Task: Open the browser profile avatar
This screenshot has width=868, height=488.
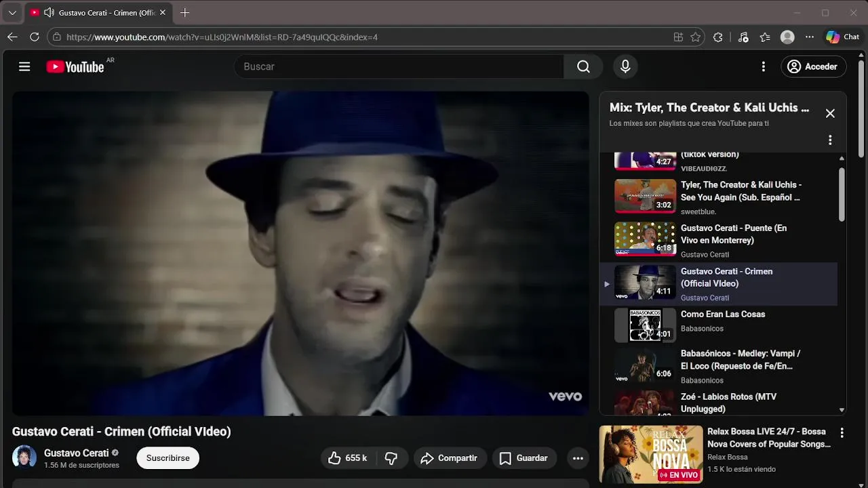Action: click(787, 37)
